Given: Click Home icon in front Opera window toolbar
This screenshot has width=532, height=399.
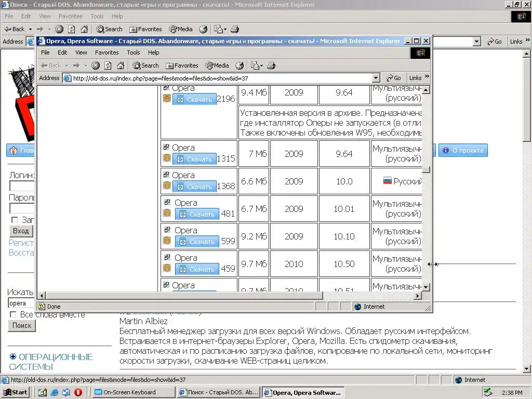Looking at the screenshot, I should coord(121,65).
